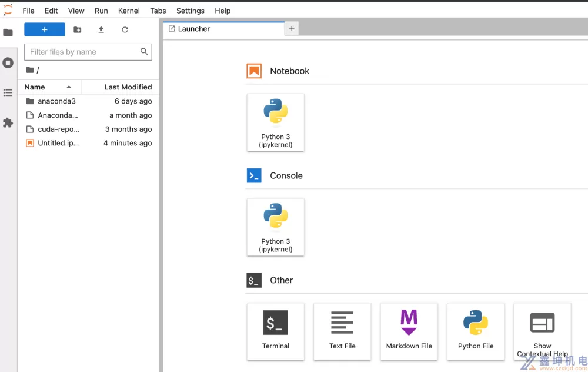The height and width of the screenshot is (372, 588).
Task: Click the Filter files by name field
Action: coord(82,52)
